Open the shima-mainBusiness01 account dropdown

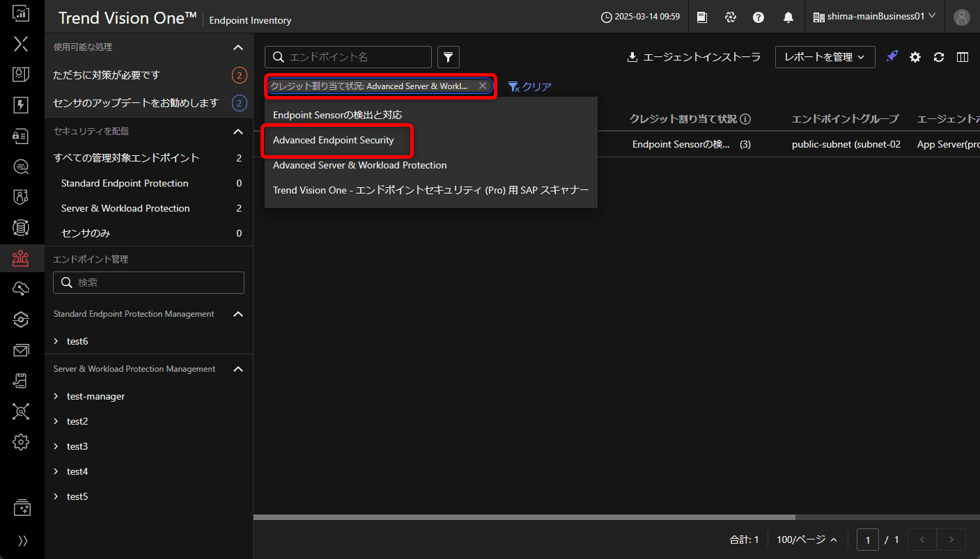coord(875,16)
